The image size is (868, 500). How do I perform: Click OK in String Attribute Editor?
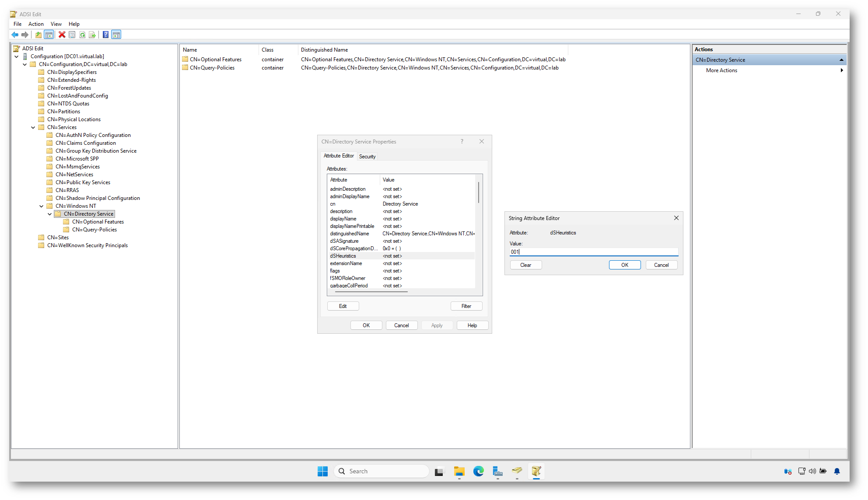tap(625, 265)
